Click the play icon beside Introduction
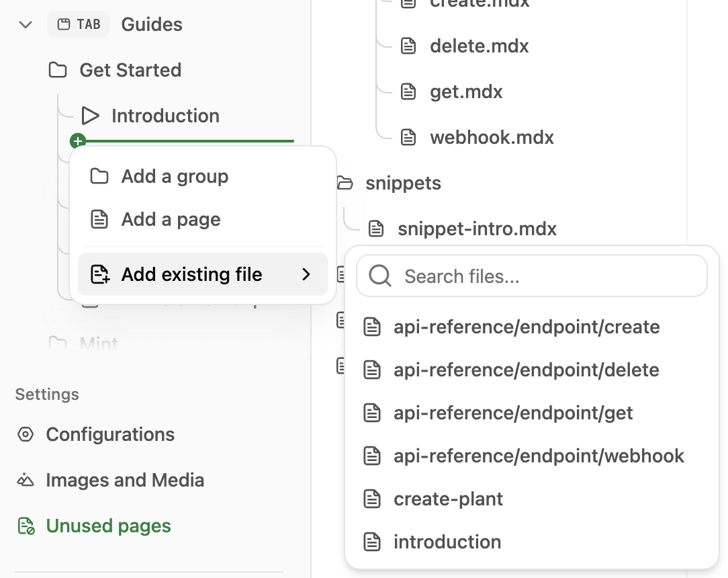This screenshot has width=728, height=578. 91,116
